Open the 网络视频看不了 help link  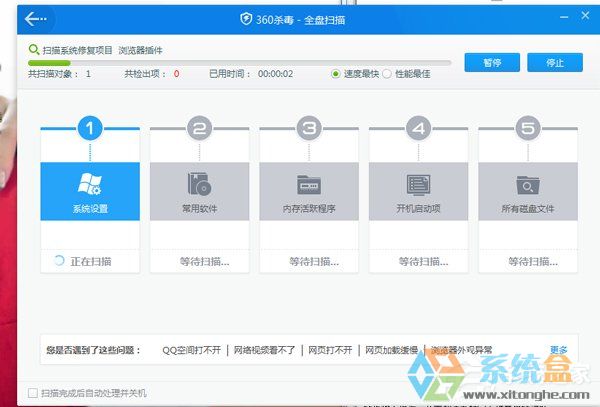[x=264, y=350]
